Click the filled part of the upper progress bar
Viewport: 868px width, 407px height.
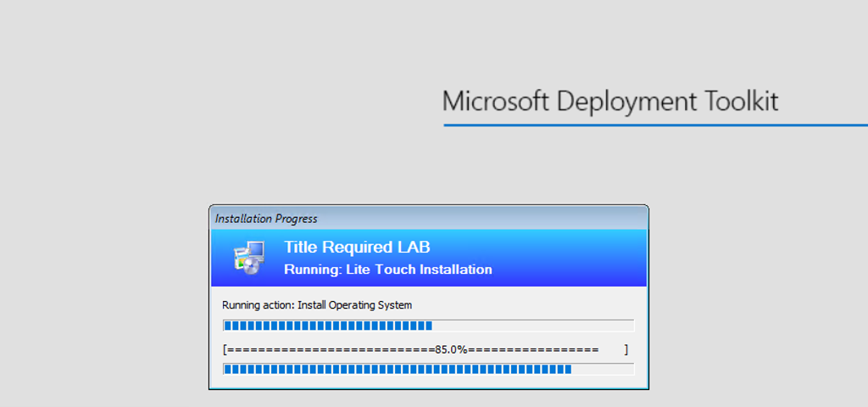click(327, 326)
